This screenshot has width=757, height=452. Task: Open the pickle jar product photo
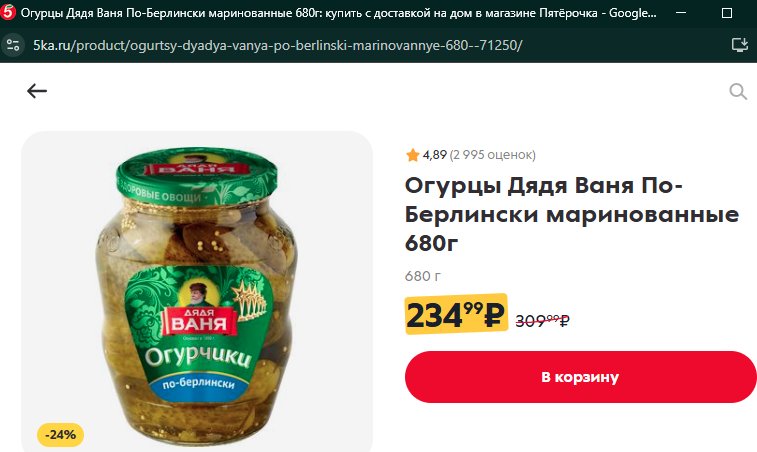tap(197, 292)
